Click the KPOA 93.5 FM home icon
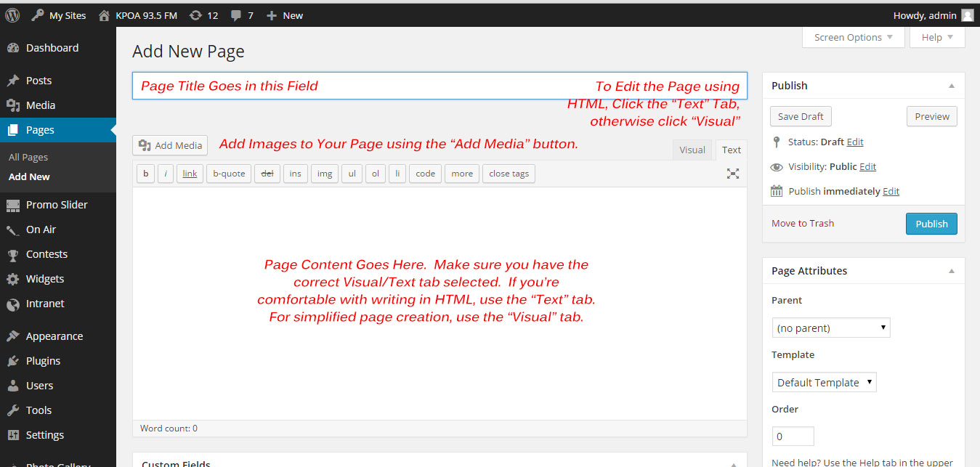This screenshot has width=980, height=467. tap(105, 15)
